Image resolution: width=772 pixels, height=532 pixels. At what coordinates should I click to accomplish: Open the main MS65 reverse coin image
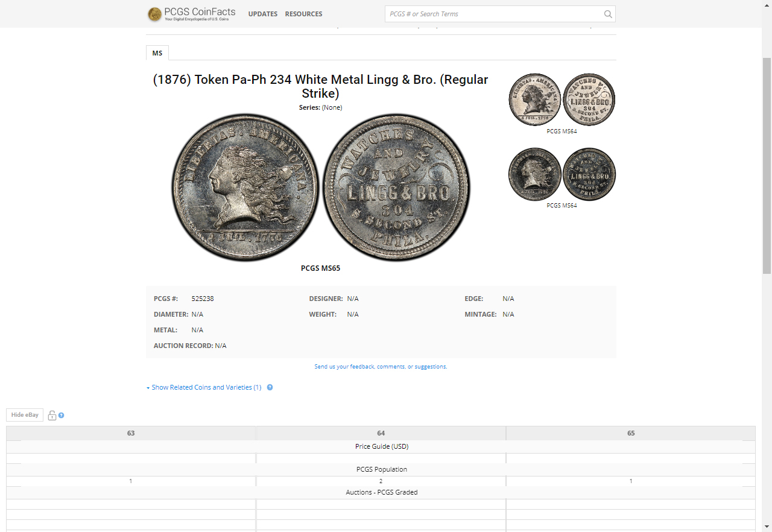point(396,187)
